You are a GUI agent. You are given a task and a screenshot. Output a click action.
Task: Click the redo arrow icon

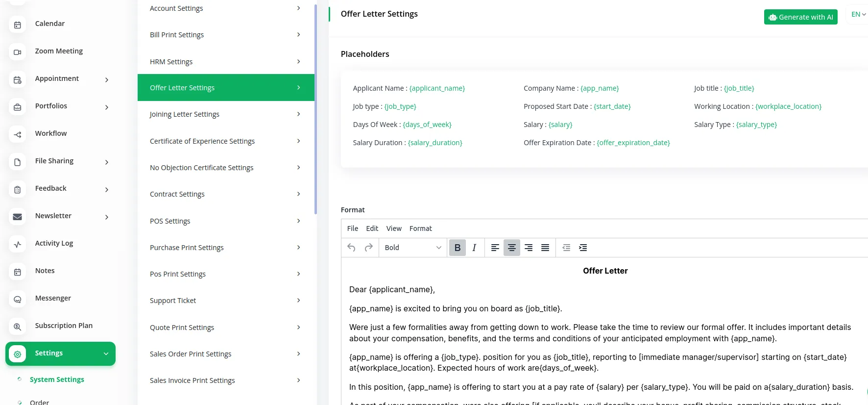point(369,248)
